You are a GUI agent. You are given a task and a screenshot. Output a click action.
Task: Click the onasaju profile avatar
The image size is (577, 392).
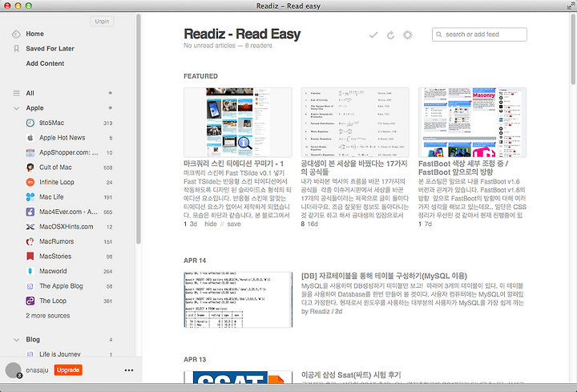(14, 370)
